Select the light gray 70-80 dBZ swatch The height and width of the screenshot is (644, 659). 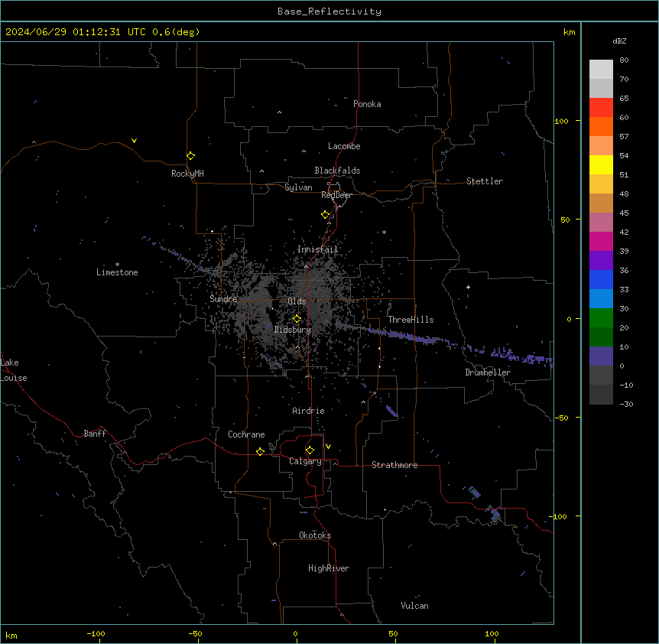coord(601,70)
